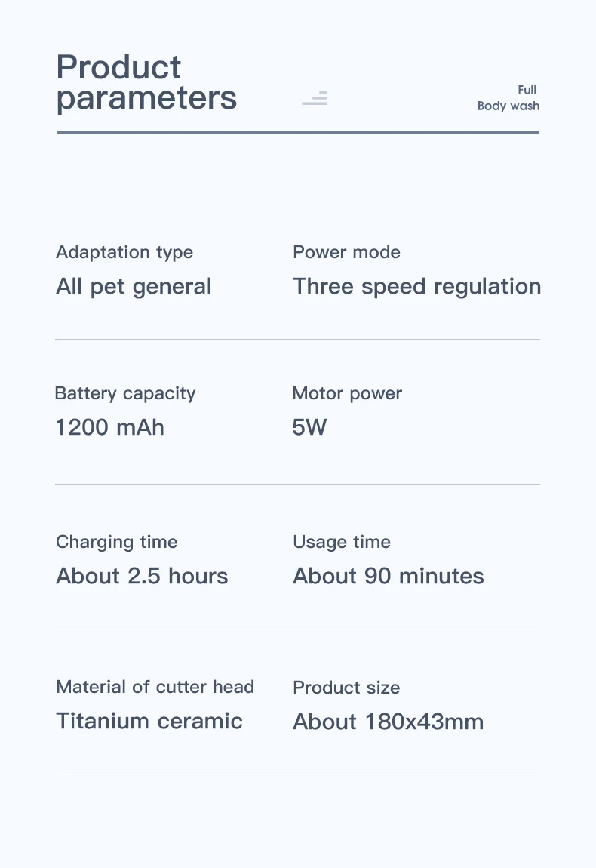Screen dimensions: 596x868
Task: Select the Charging time label
Action: coord(117,542)
